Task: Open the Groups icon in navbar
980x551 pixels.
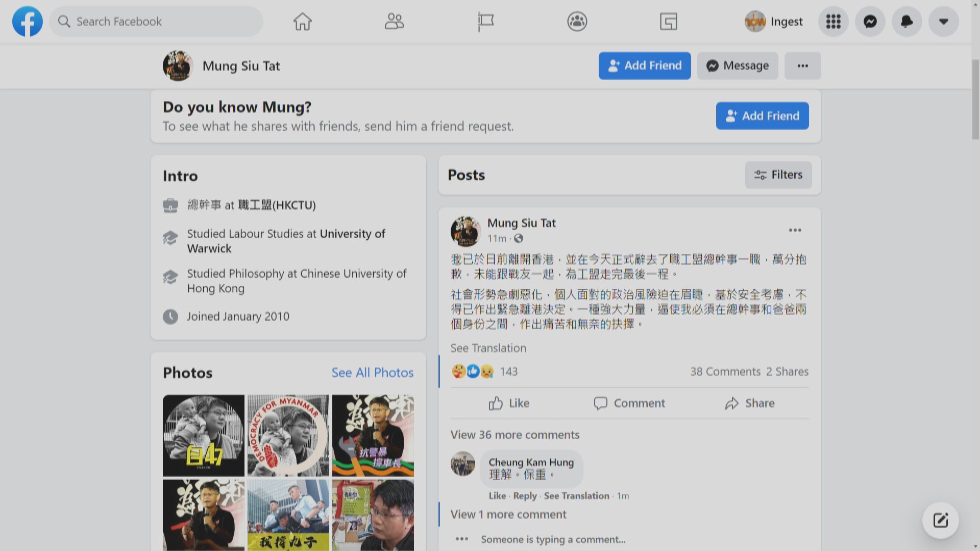Action: (x=577, y=21)
